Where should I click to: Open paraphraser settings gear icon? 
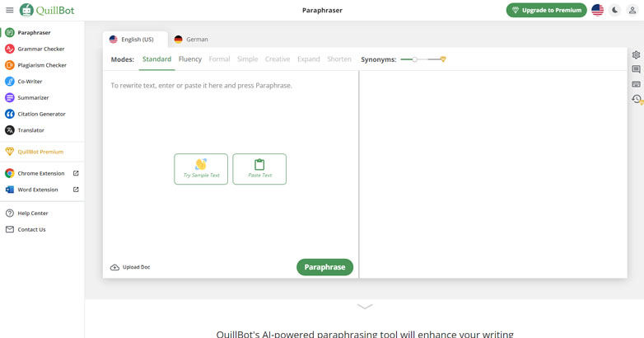click(x=636, y=55)
